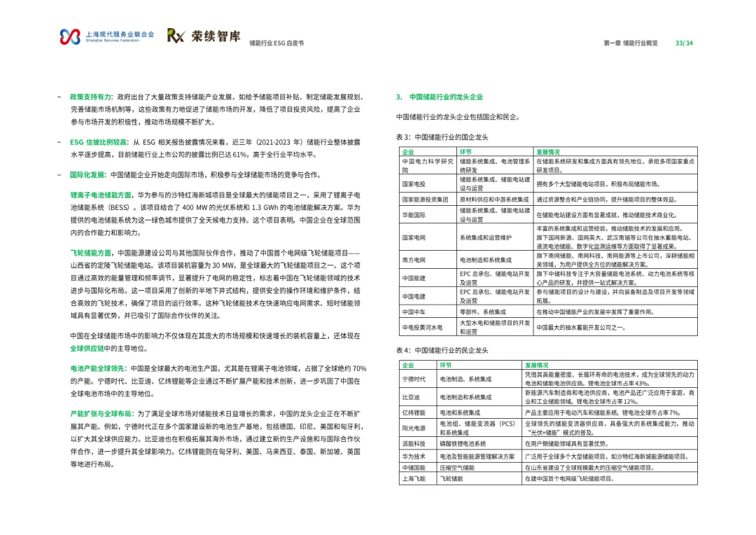Select the 国家电网 cell
The width and height of the screenshot is (756, 535).
coord(428,237)
